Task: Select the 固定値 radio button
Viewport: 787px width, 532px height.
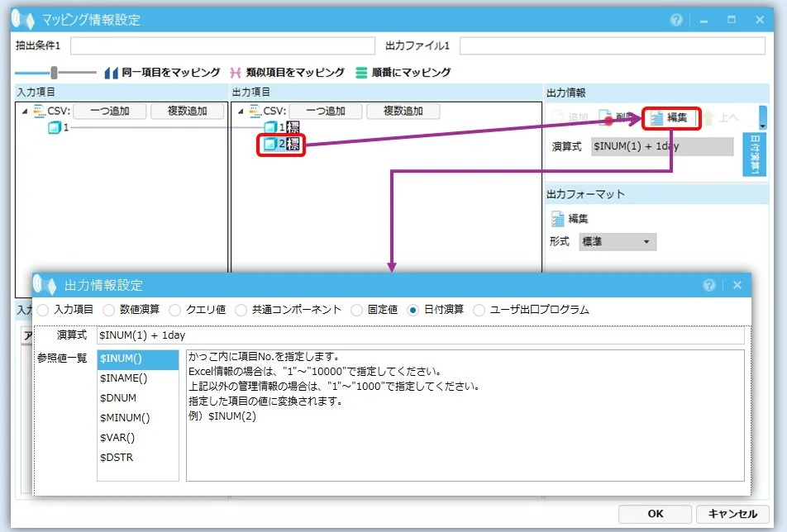Action: click(x=356, y=310)
